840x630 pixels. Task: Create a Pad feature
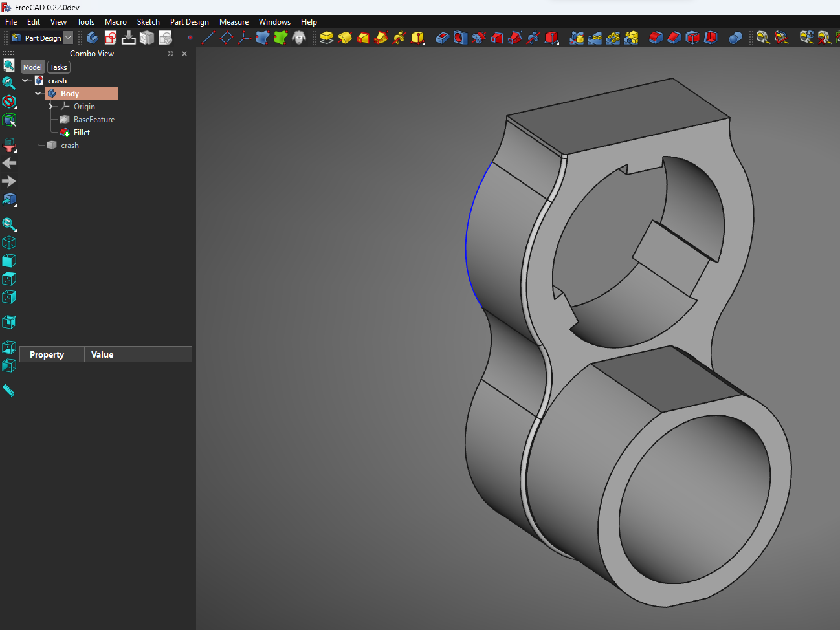(x=326, y=38)
